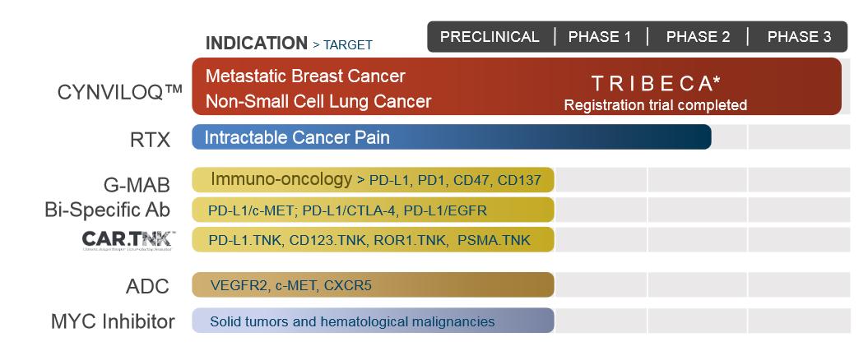Screen dimensions: 868x351
Task: Click the TRIBECA registration trial text
Action: pos(655,90)
